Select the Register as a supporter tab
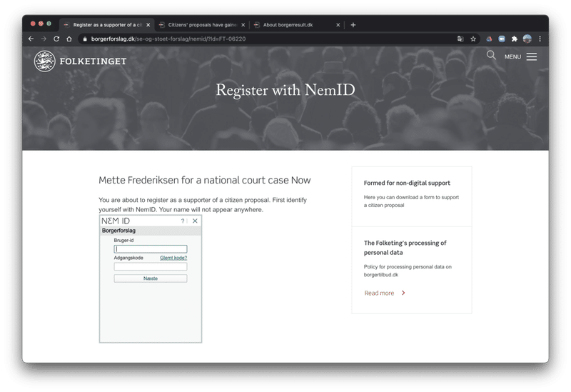571x392 pixels. 108,25
